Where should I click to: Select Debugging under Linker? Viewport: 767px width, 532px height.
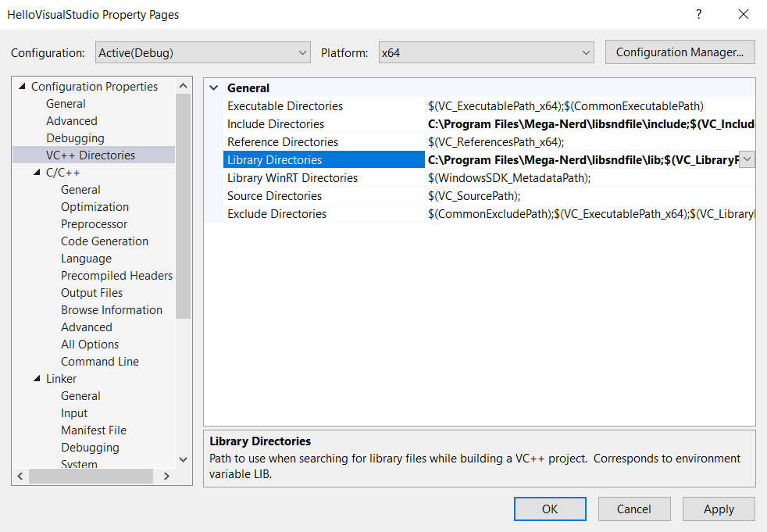point(90,448)
